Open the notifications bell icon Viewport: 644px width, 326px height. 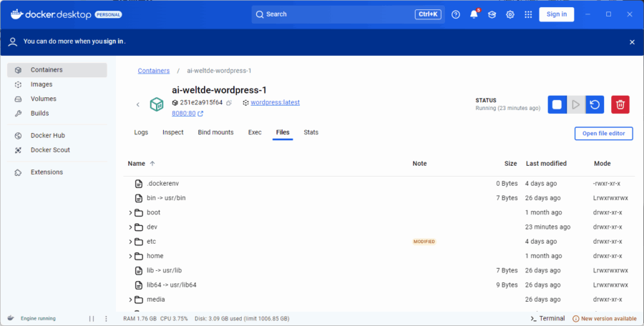[x=474, y=14]
